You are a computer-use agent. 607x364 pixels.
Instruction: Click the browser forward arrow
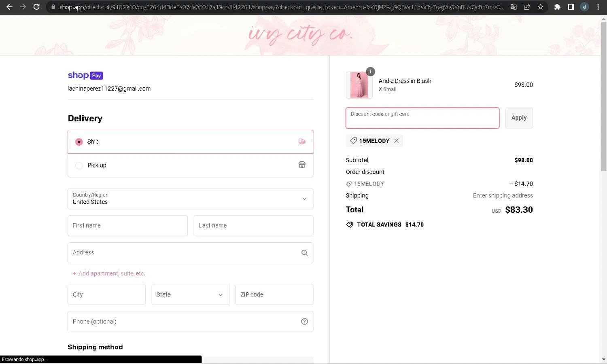click(x=23, y=7)
